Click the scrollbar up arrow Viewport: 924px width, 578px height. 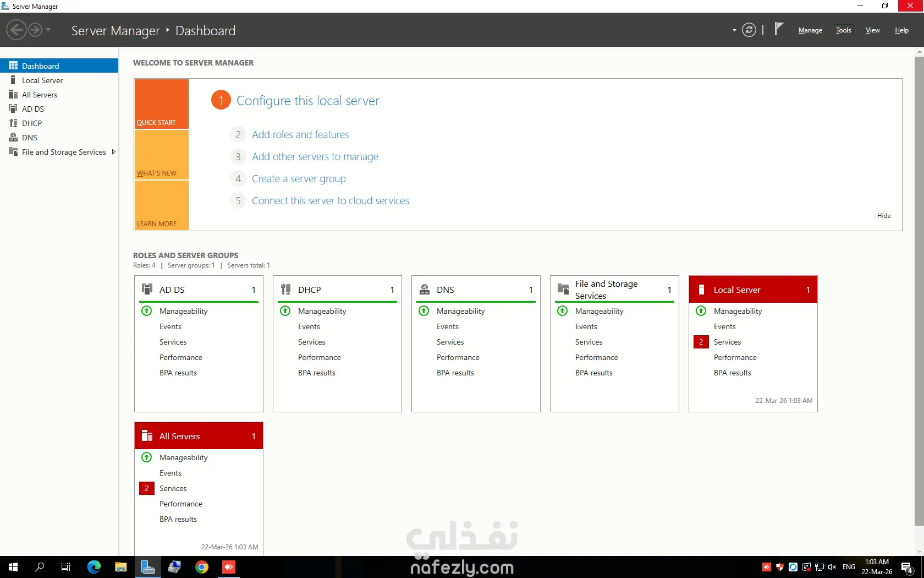[919, 52]
